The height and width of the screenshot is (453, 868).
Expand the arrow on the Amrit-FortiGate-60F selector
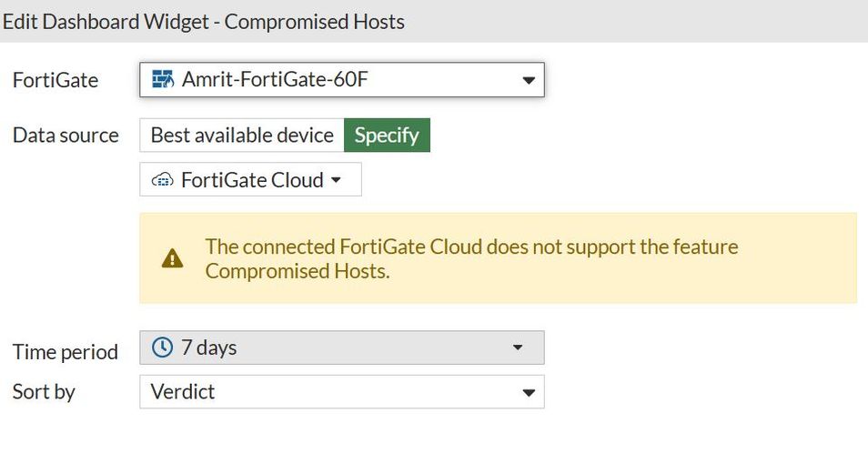click(529, 80)
